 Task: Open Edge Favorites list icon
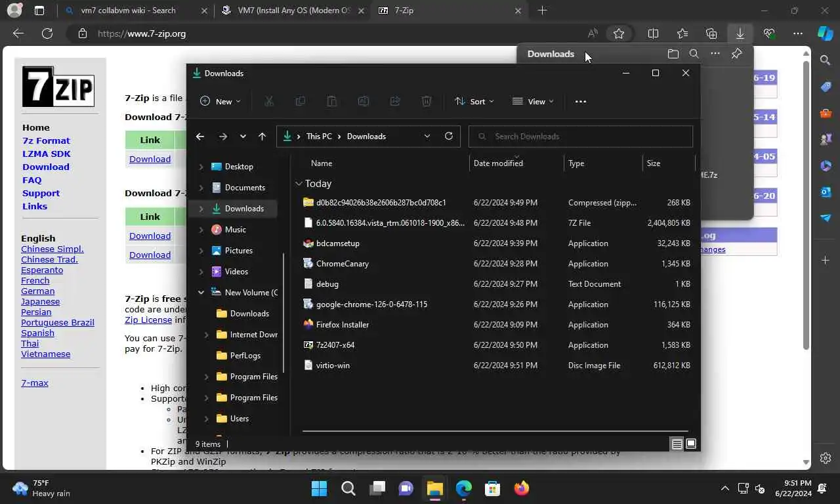point(682,33)
